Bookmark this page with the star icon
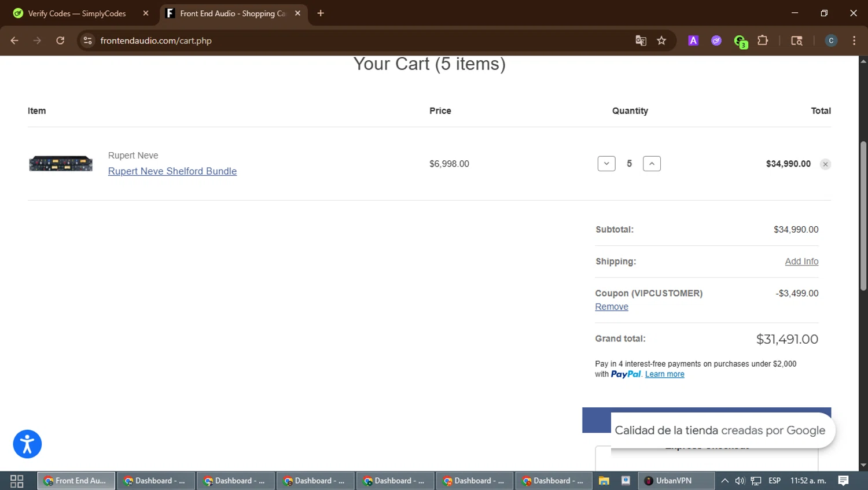 (661, 40)
